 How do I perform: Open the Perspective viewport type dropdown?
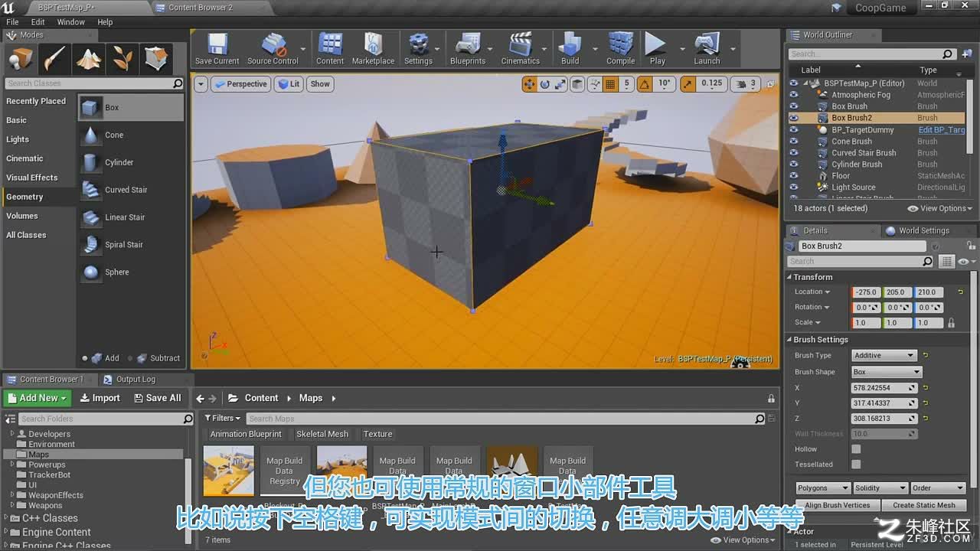pos(240,84)
